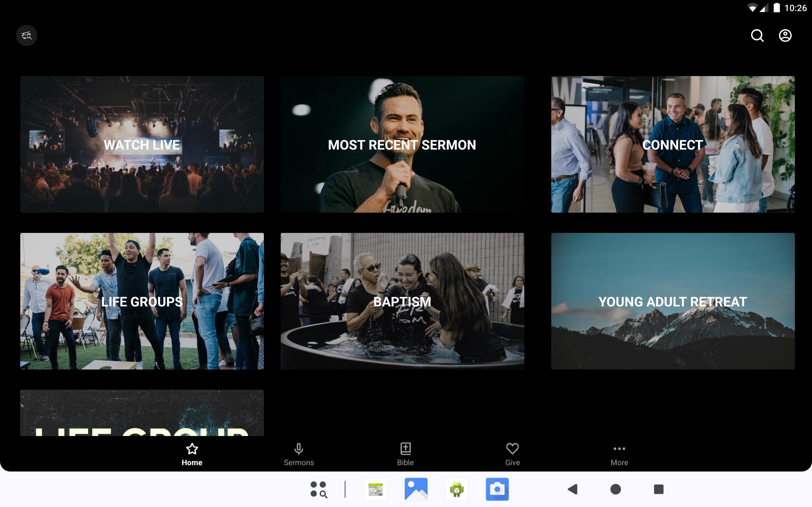Open app drawer search in taskbar
Viewport: 812px width, 507px height.
(318, 489)
